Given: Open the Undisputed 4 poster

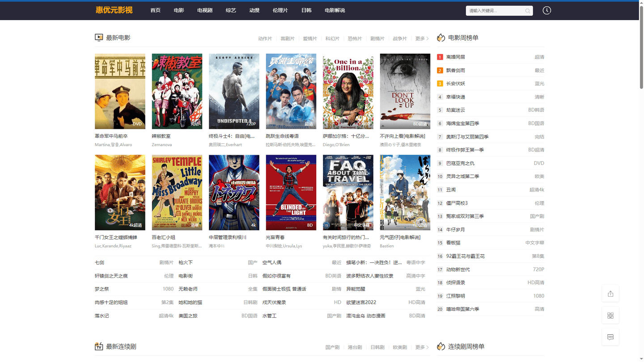Looking at the screenshot, I should pos(234,92).
